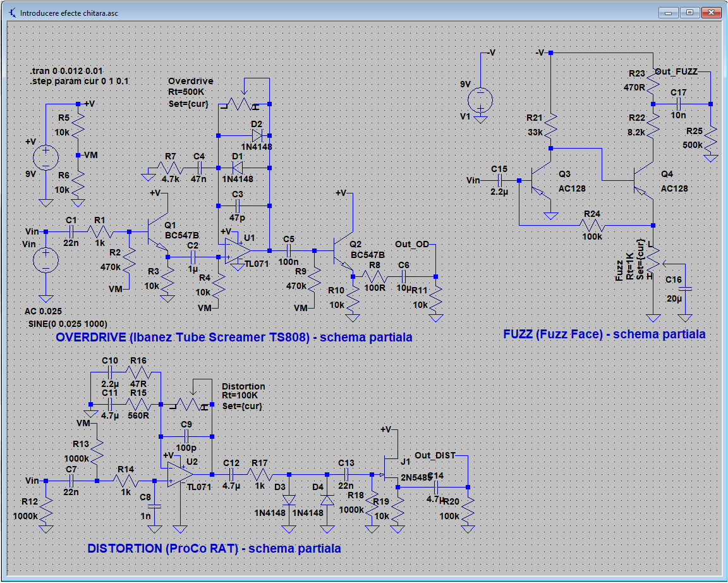The image size is (728, 583).
Task: Select diode D1 1N4148 symbol
Action: click(237, 168)
